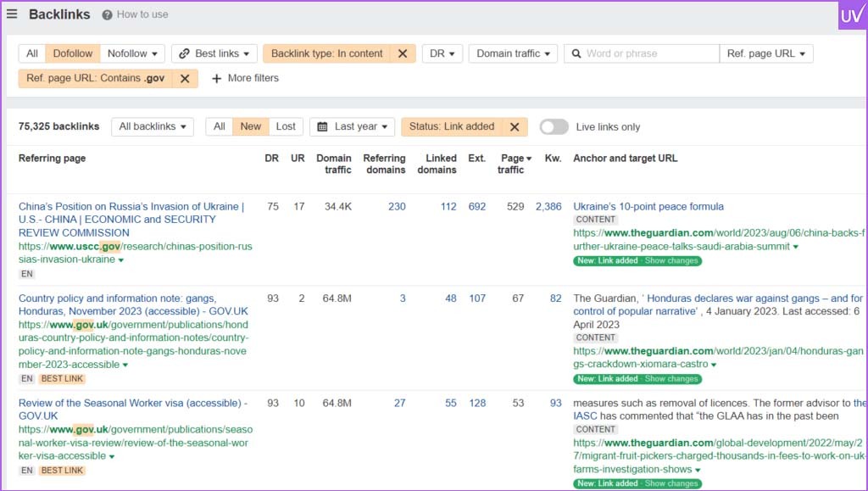Remove the Backlink type In content filter
Image resolution: width=868 pixels, height=491 pixels.
tap(403, 53)
